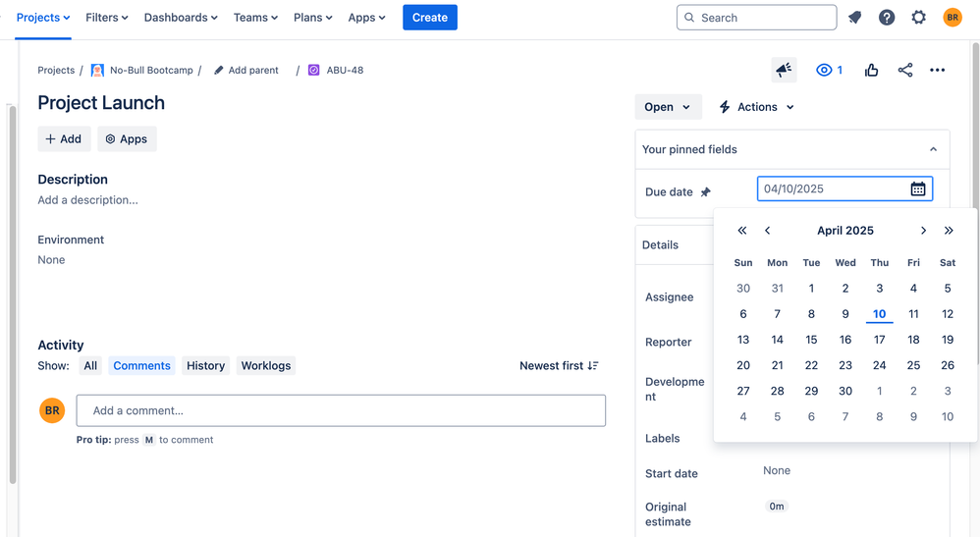This screenshot has width=980, height=537.
Task: Select April 10 in the calendar
Action: (x=880, y=314)
